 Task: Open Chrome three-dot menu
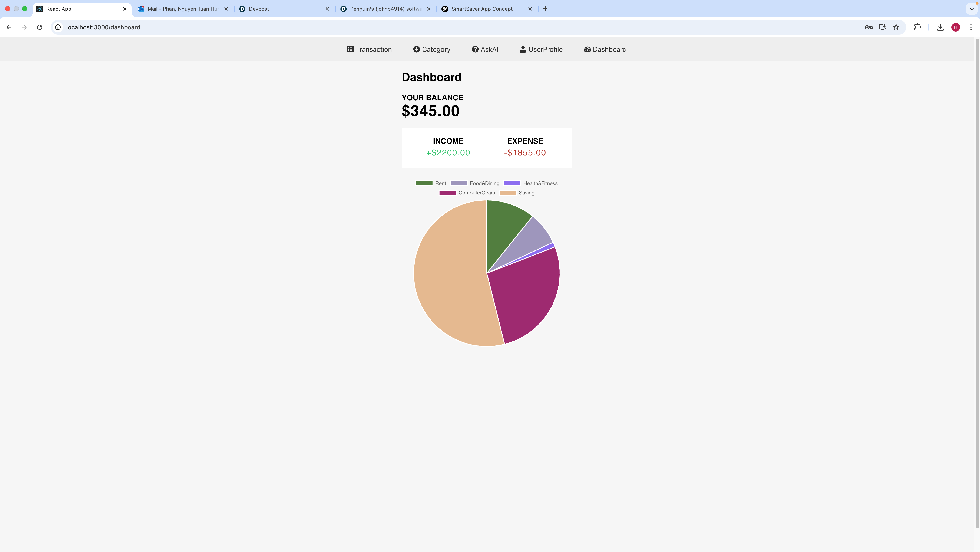coord(971,27)
